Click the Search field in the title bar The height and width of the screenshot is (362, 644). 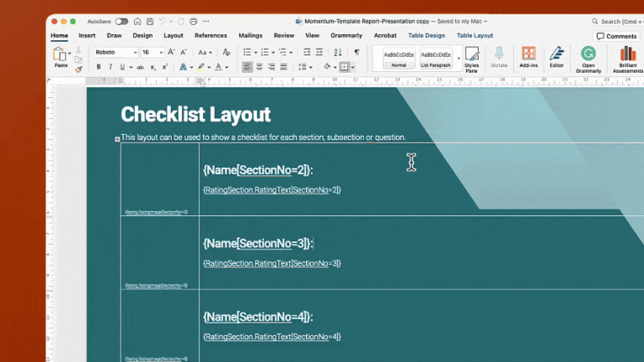[617, 21]
